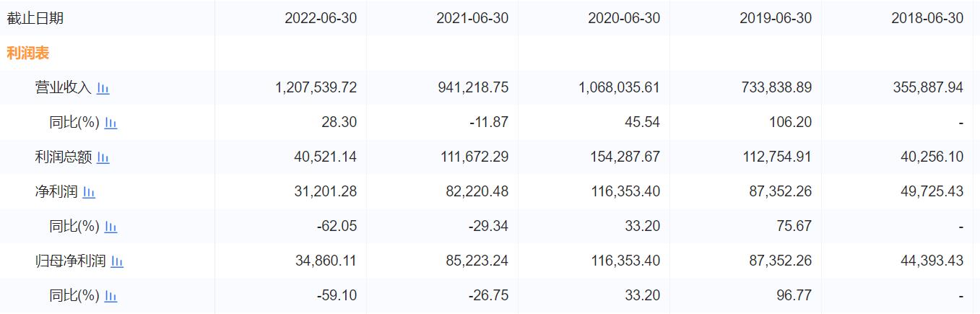Click the 营业收入 row label
Viewport: 980px width, 314px height.
(63, 88)
